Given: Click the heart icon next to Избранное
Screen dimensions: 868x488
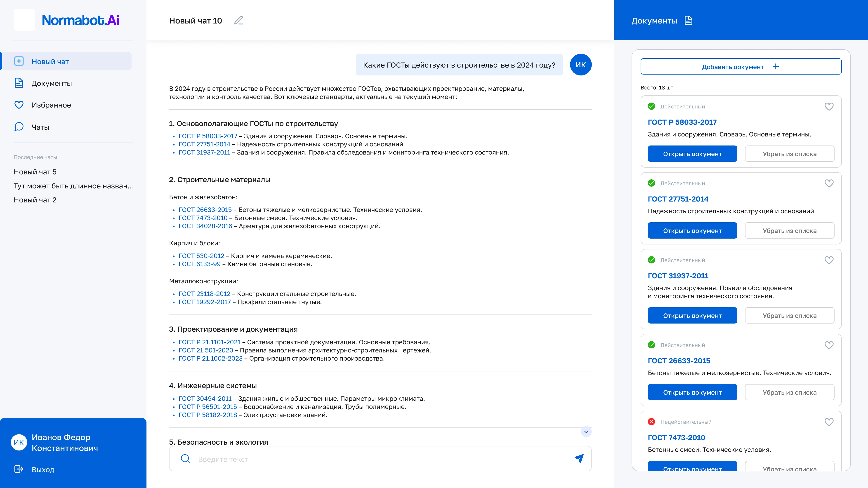Looking at the screenshot, I should pos(19,105).
